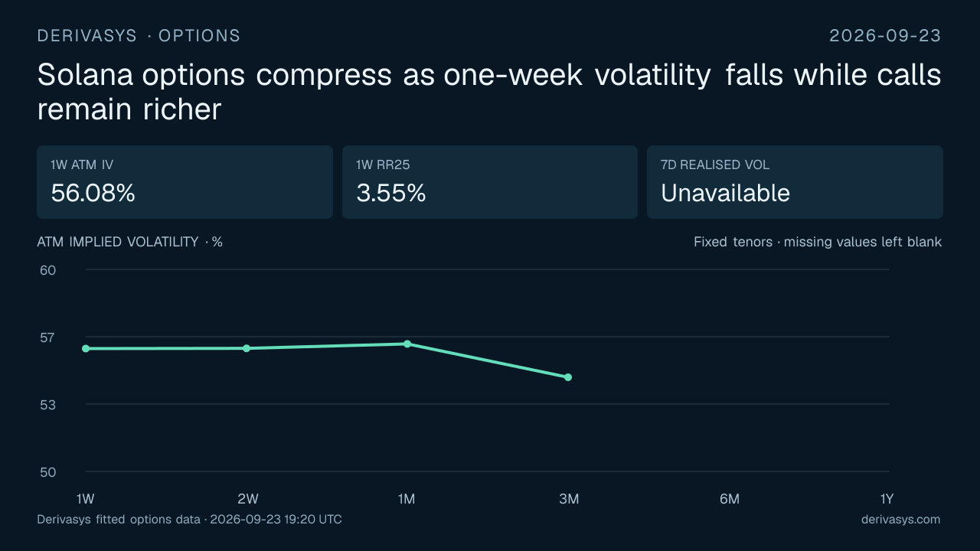Click the Solana options headline text
Screen dimensions: 980x551
(489, 93)
